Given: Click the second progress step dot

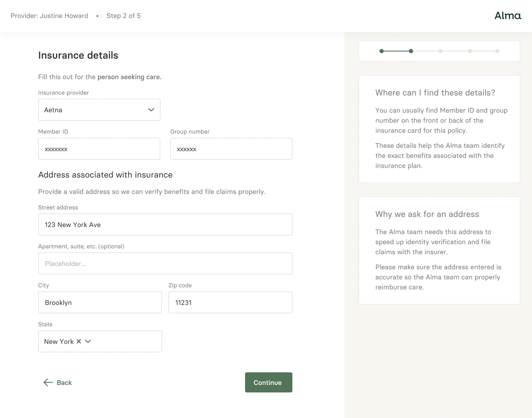Looking at the screenshot, I should pyautogui.click(x=411, y=51).
